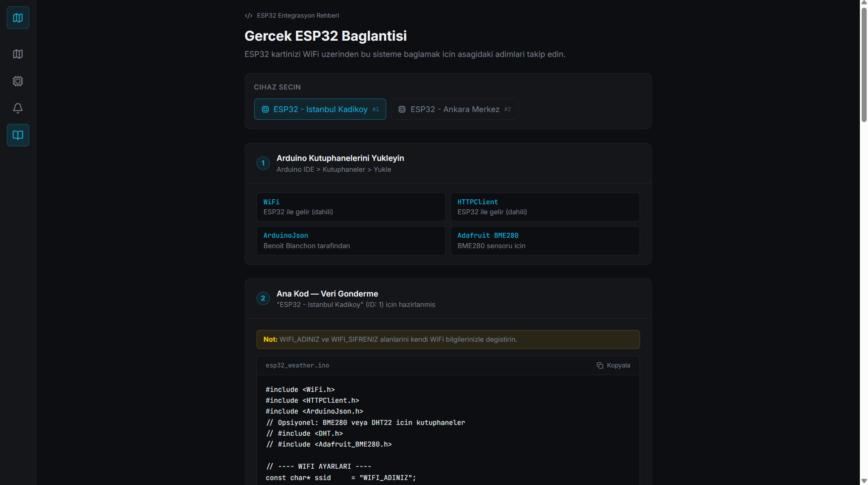Screen dimensions: 868x485
Task: Click the map icon in the sidebar
Action: click(x=18, y=54)
